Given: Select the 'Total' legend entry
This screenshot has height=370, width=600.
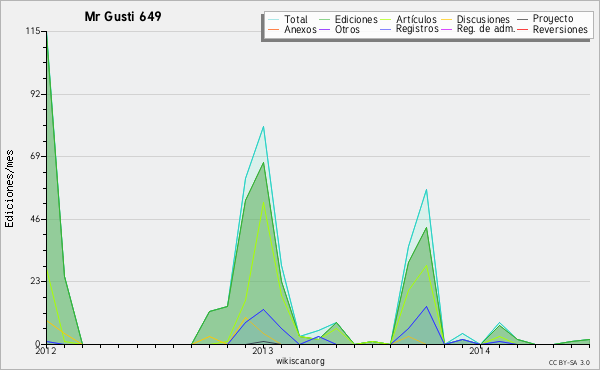Looking at the screenshot, I should click(x=296, y=19).
